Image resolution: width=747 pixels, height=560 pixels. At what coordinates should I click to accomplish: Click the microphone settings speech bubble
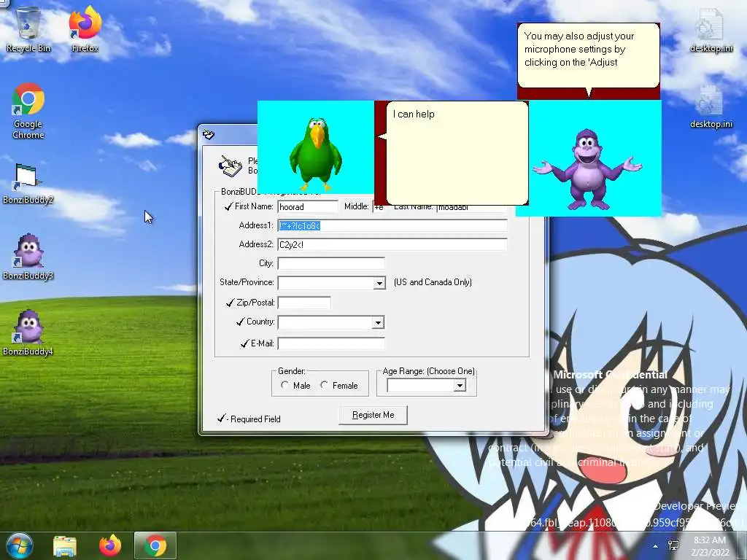point(589,55)
